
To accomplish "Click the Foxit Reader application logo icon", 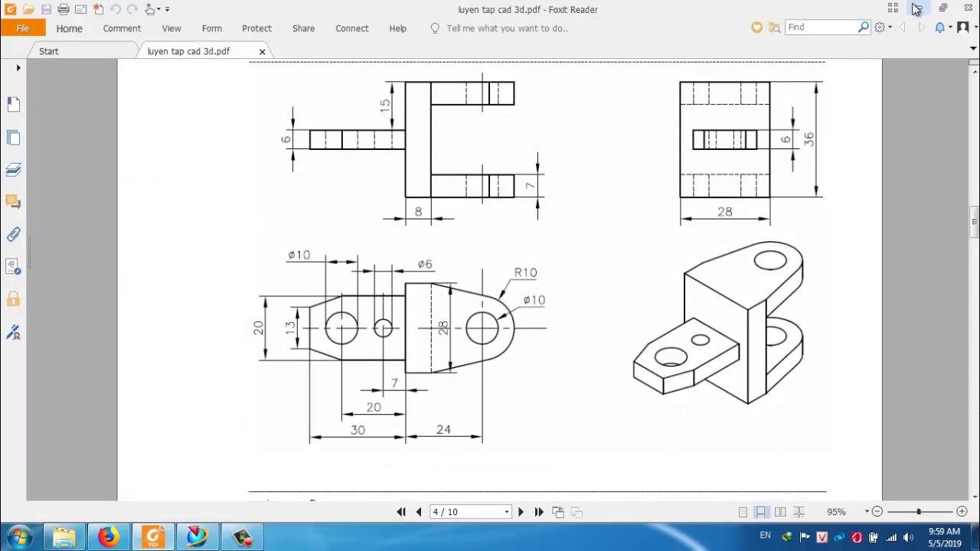I will (x=10, y=9).
